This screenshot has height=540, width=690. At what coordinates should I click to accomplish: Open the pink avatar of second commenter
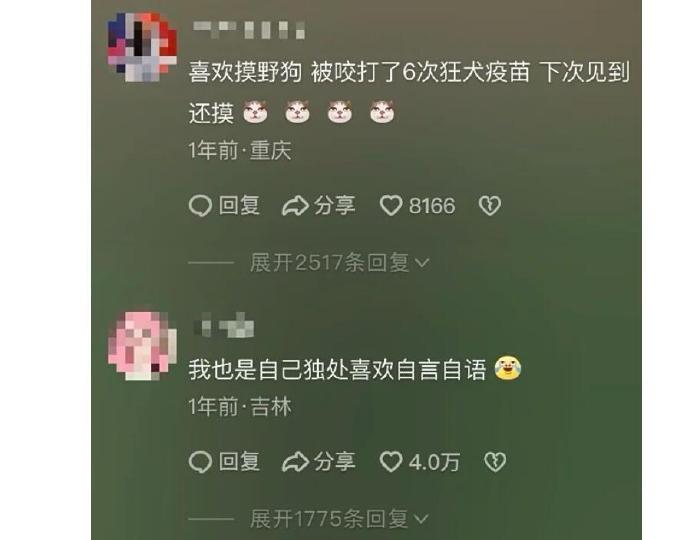click(x=142, y=345)
